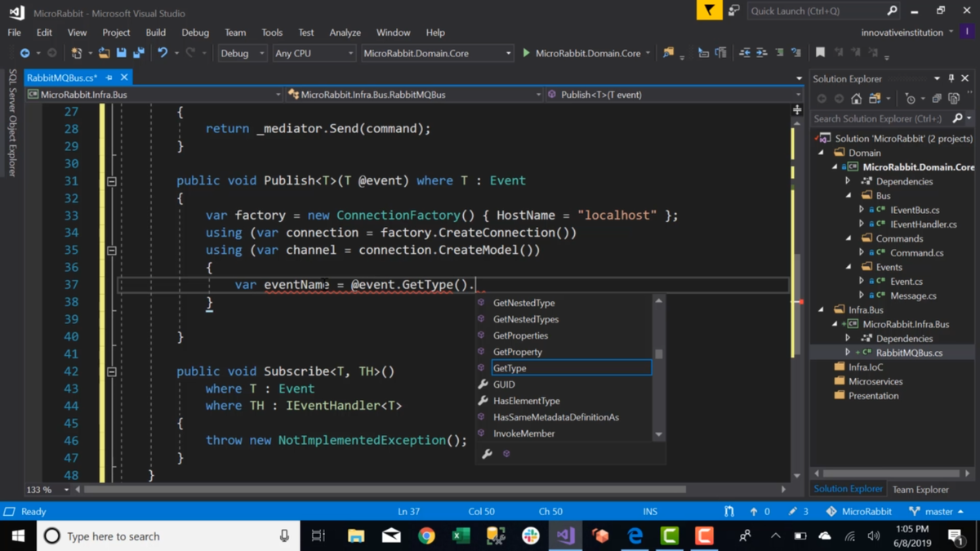The height and width of the screenshot is (551, 980).
Task: Click the Save floppy disk icon
Action: pyautogui.click(x=121, y=53)
